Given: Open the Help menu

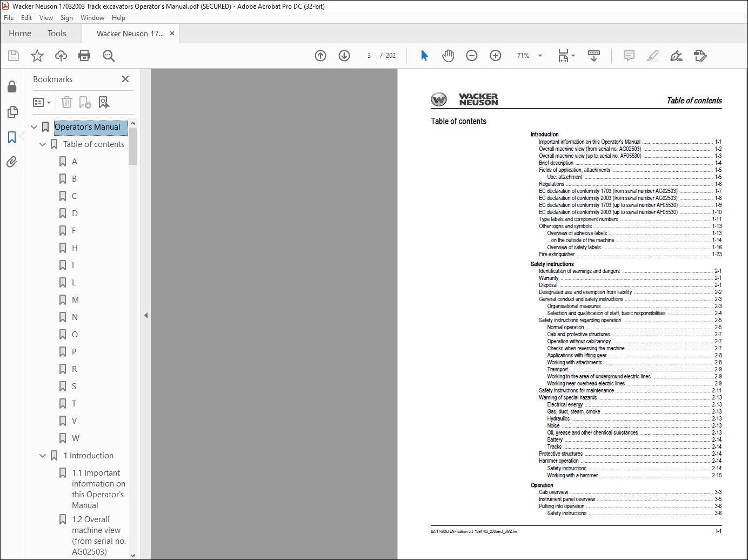Looking at the screenshot, I should pos(118,17).
